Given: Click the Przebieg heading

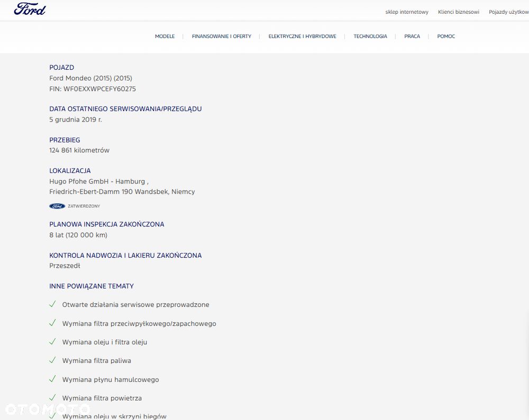Looking at the screenshot, I should [x=65, y=140].
